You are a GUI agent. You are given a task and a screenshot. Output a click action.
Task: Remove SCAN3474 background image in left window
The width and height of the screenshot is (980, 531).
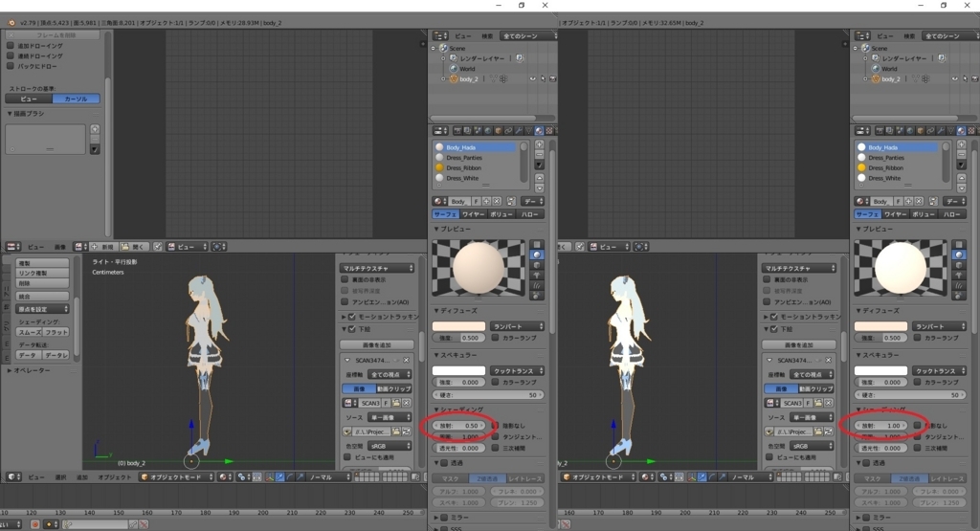click(x=406, y=360)
